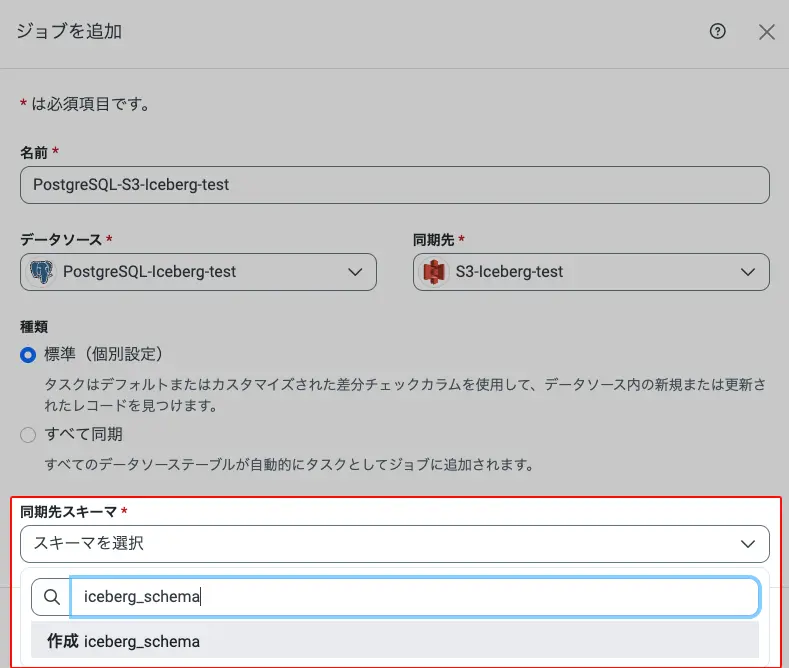Click the PostgreSQL-Iceberg-test data source selection

point(150,272)
